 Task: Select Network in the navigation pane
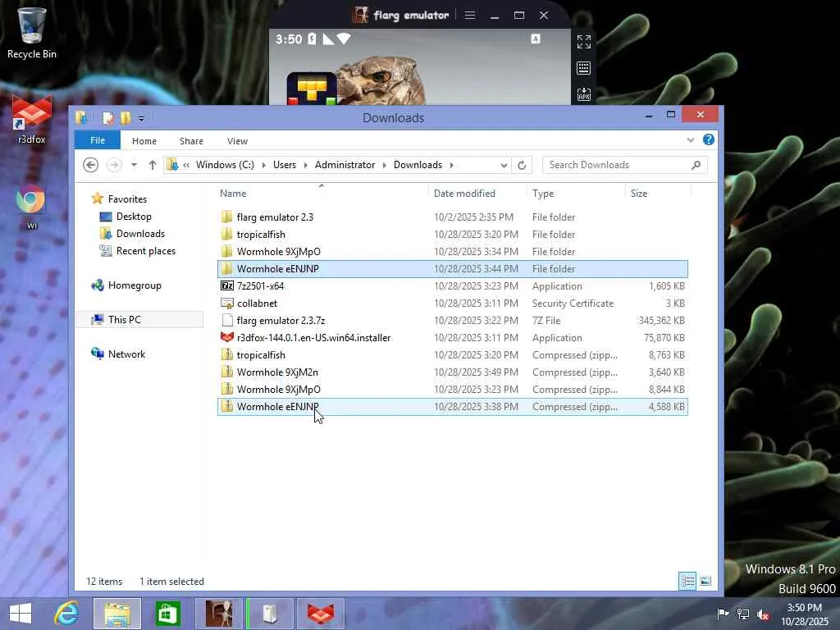pyautogui.click(x=118, y=354)
